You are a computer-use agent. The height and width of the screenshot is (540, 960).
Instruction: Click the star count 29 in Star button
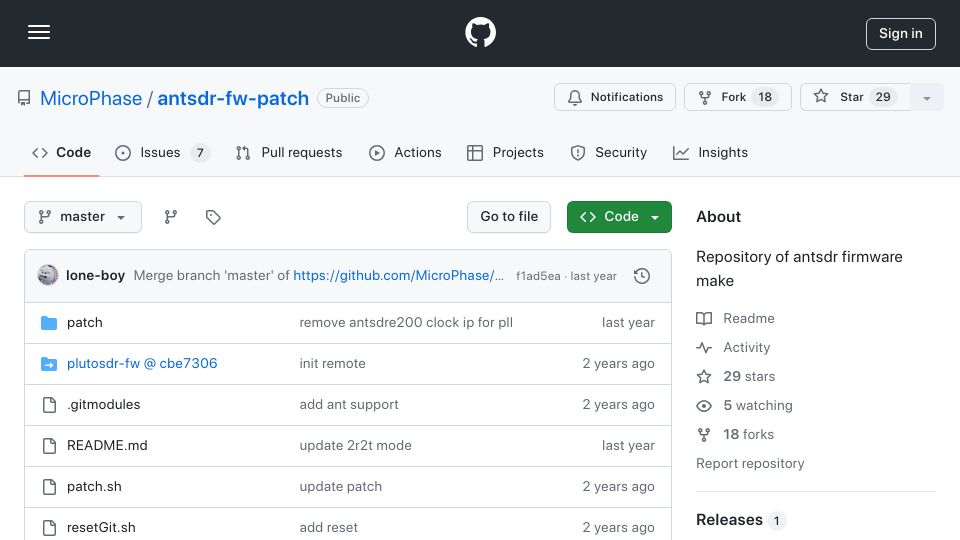[x=883, y=97]
